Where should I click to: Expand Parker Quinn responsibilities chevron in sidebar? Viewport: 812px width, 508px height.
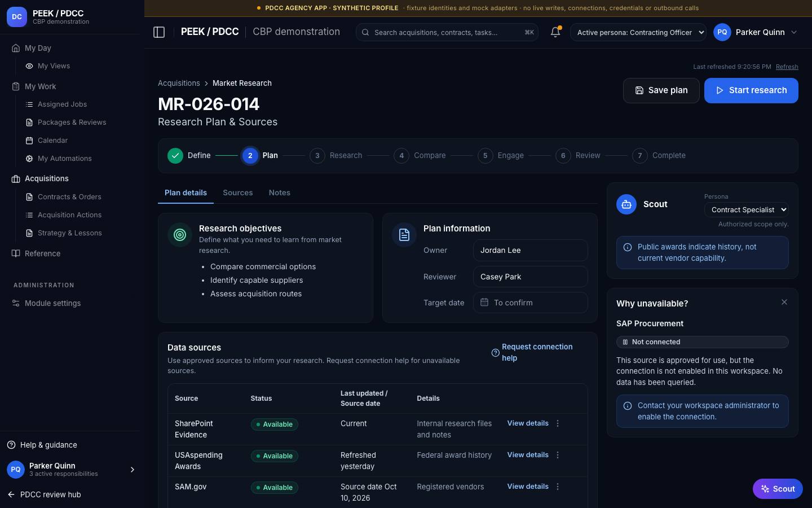(x=133, y=470)
